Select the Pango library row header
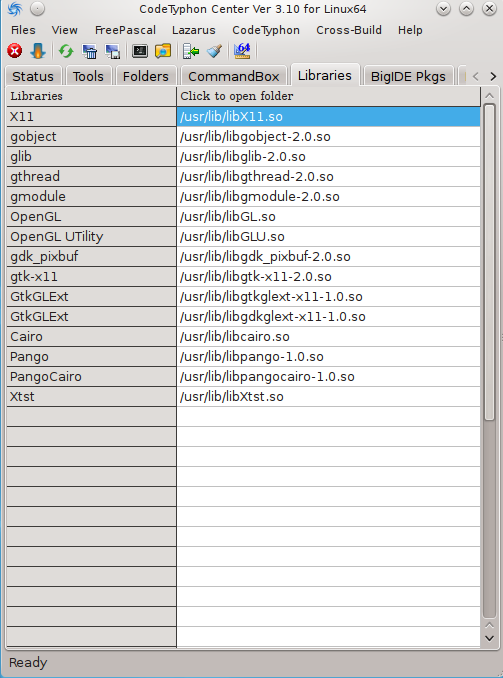This screenshot has height=678, width=503. pos(91,356)
